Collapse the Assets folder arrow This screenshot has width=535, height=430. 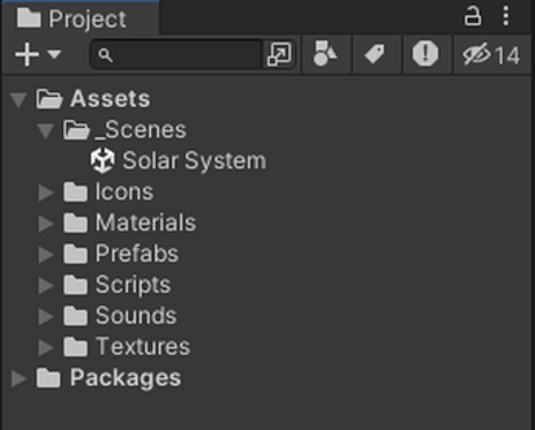click(18, 100)
